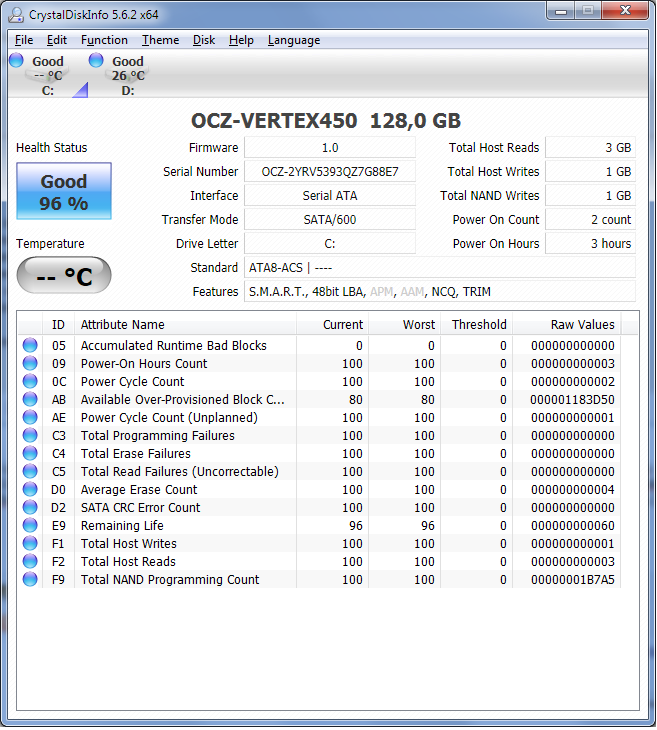Image resolution: width=657 pixels, height=730 pixels.
Task: Select Accumulated Runtime Bad Blocks attribute name
Action: click(174, 345)
